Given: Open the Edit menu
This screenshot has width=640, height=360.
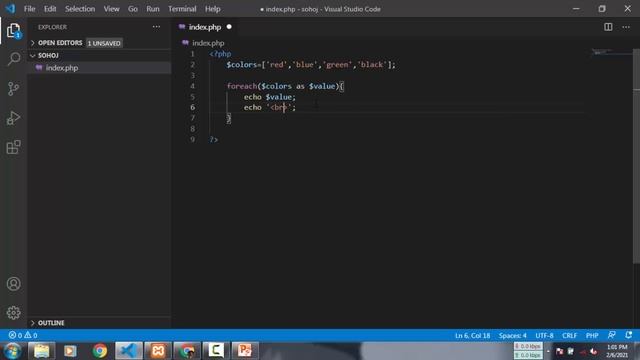Looking at the screenshot, I should [x=50, y=9].
